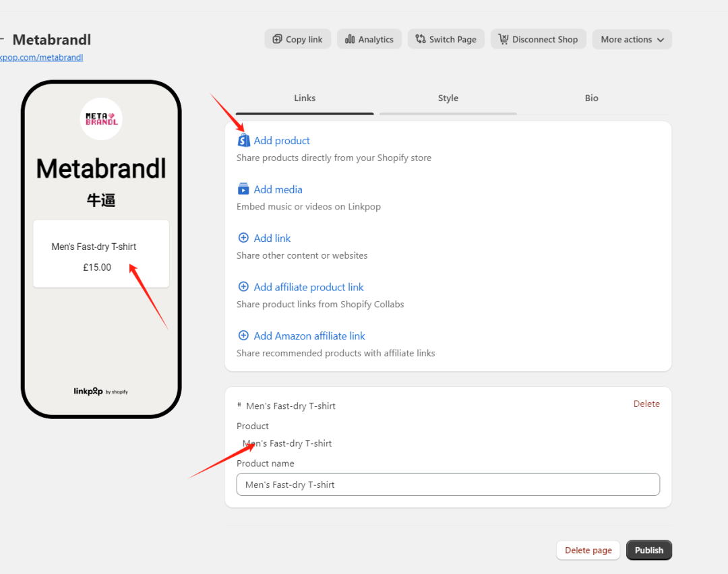The width and height of the screenshot is (728, 574).
Task: Delete the Men's Fast-dry T-shirt link
Action: 646,404
